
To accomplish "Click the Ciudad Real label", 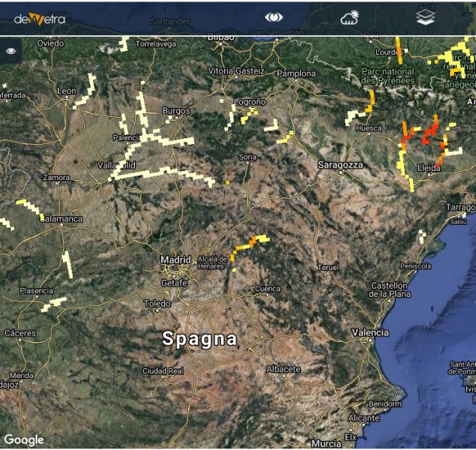I will [163, 370].
